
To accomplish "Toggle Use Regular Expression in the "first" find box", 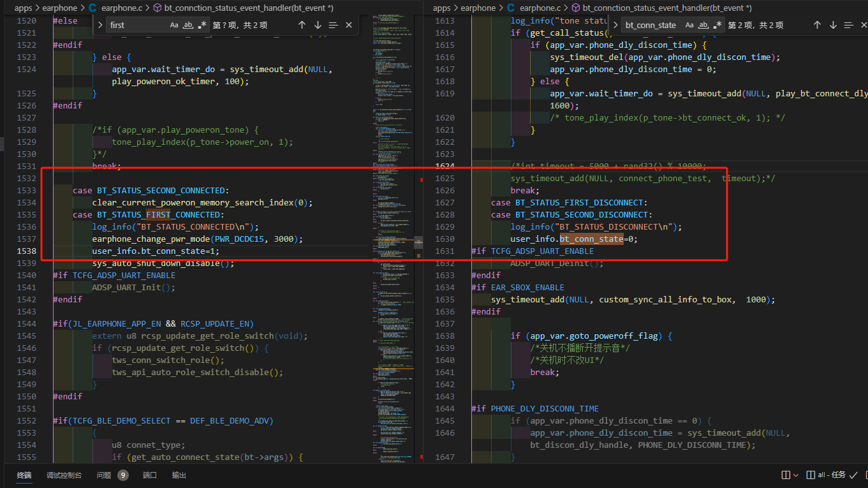I will [x=202, y=25].
